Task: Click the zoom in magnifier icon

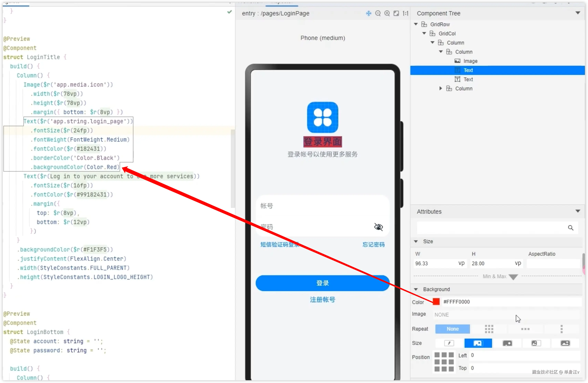Action: tap(387, 13)
